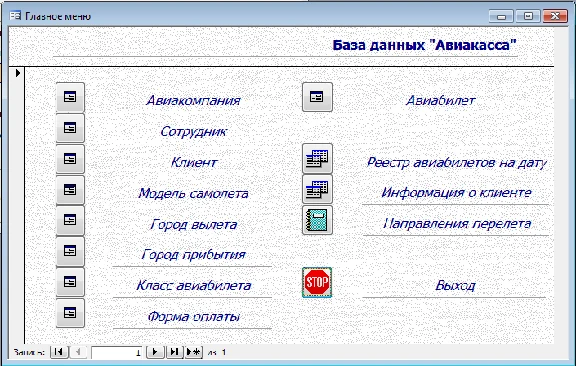Click the Реестр авиабилетов на дату label

(457, 162)
